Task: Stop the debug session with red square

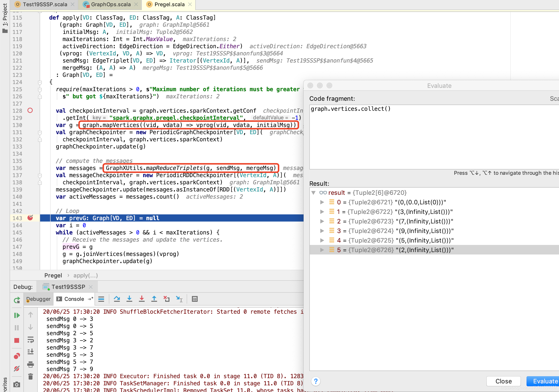Action: pos(16,340)
